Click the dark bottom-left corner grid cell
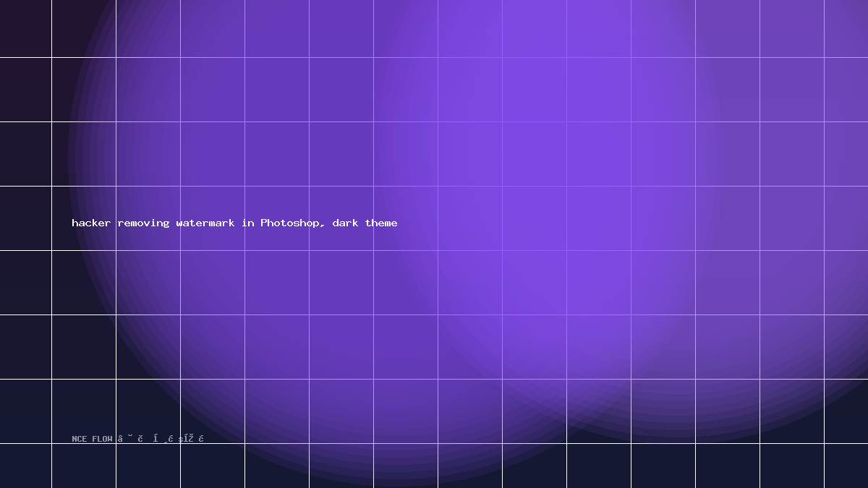 [25, 466]
